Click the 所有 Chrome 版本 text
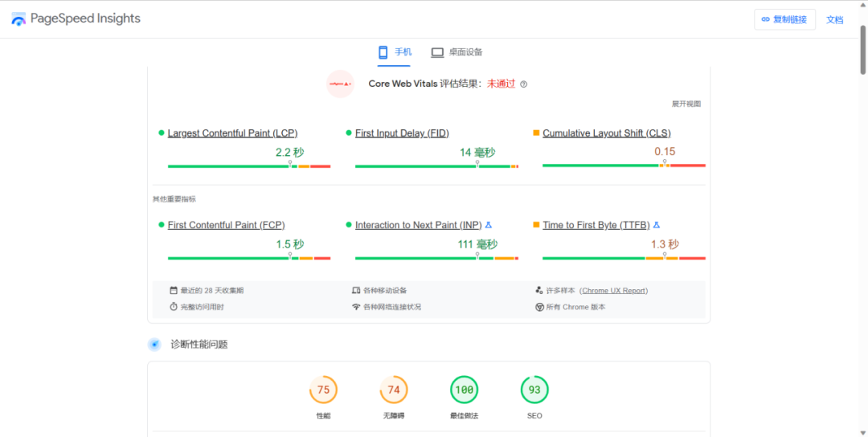The width and height of the screenshot is (868, 437). (x=575, y=307)
